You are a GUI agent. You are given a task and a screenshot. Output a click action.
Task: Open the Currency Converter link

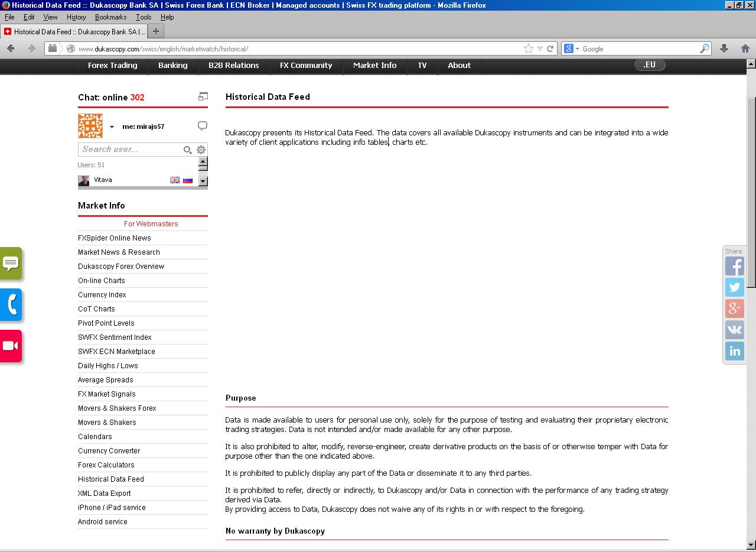[x=109, y=451]
